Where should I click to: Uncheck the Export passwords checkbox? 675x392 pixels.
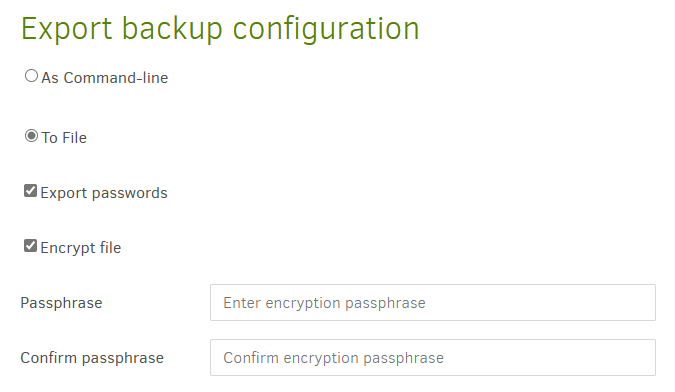click(30, 191)
